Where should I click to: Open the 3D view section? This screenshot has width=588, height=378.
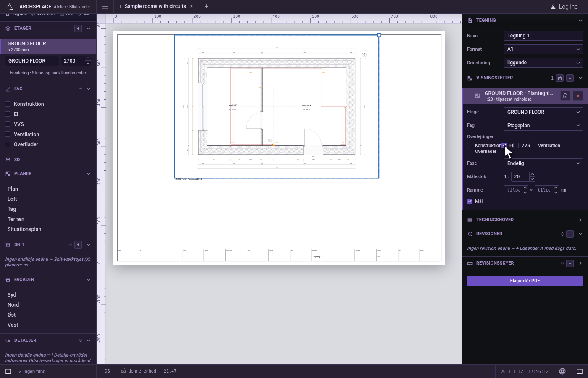48,160
